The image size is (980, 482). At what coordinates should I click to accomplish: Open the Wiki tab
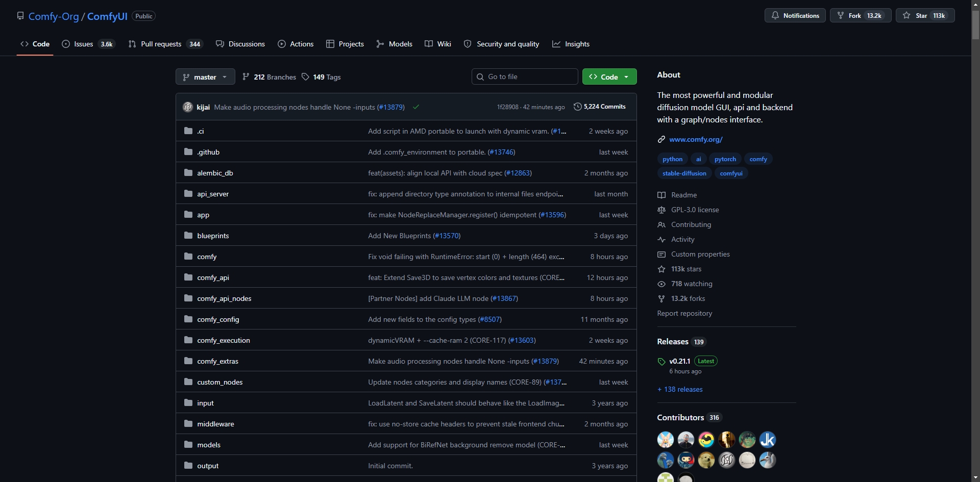[x=438, y=44]
